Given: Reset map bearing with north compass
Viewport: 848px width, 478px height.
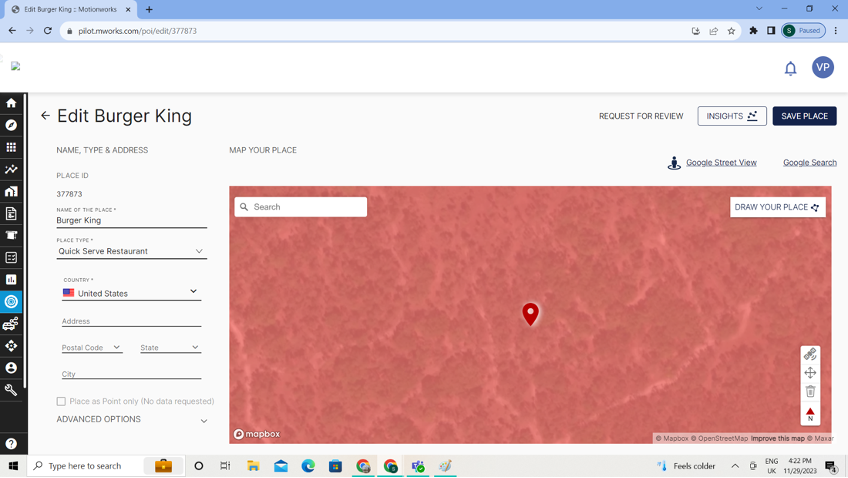Looking at the screenshot, I should [810, 414].
